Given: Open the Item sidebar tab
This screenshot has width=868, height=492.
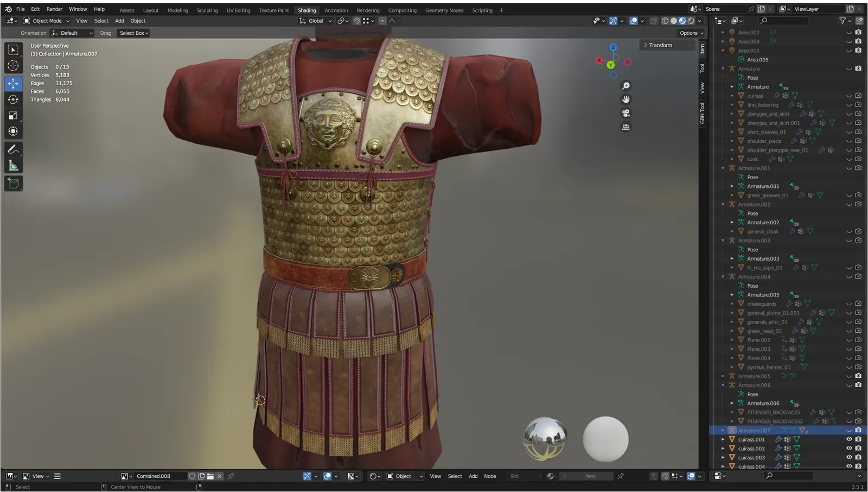Looking at the screenshot, I should (703, 49).
